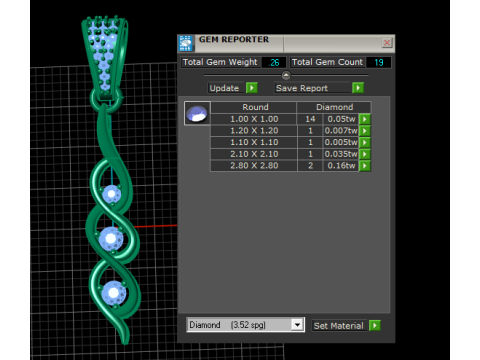The image size is (480, 360).
Task: Click the Diamond column header
Action: pos(334,107)
